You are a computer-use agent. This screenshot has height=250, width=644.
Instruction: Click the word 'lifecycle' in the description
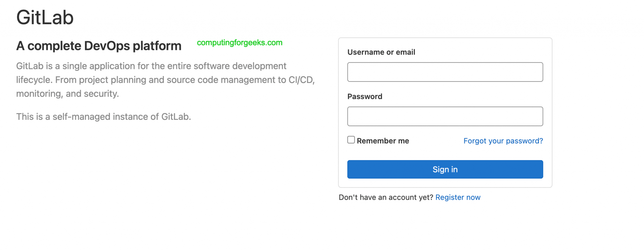[33, 80]
